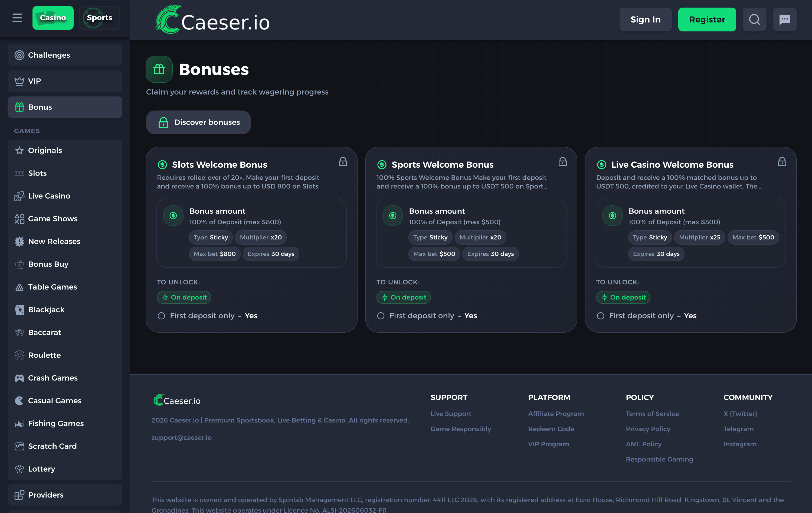812x513 pixels.
Task: Open Baccarat in the sidebar
Action: [x=65, y=332]
